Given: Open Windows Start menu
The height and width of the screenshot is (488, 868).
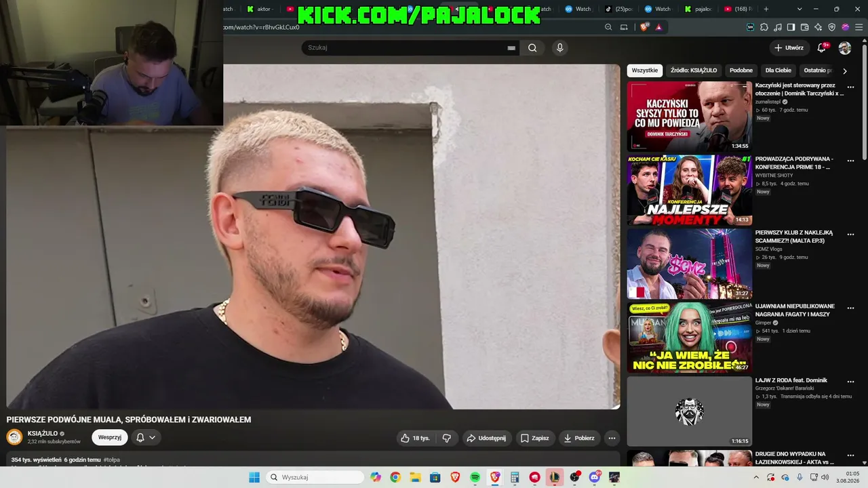Looking at the screenshot, I should tap(254, 477).
